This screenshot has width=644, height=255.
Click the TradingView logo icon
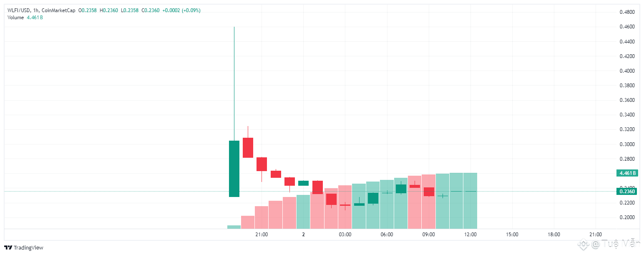coord(8,247)
